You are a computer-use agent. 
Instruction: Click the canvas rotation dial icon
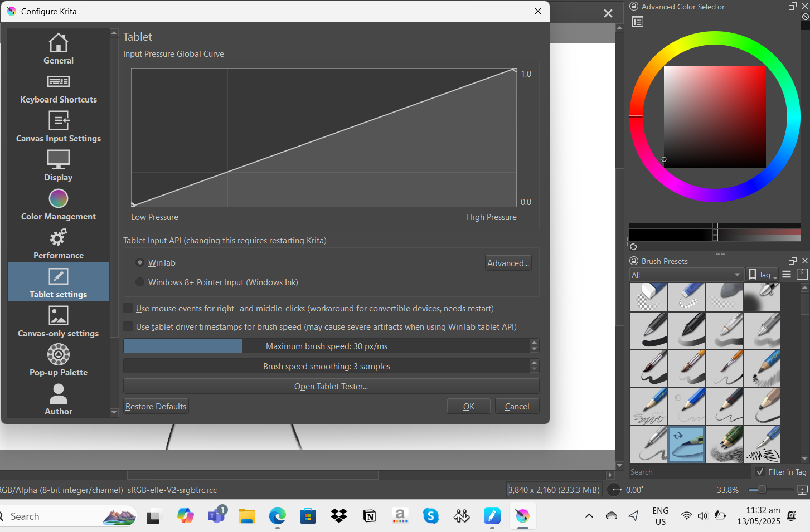coord(614,490)
